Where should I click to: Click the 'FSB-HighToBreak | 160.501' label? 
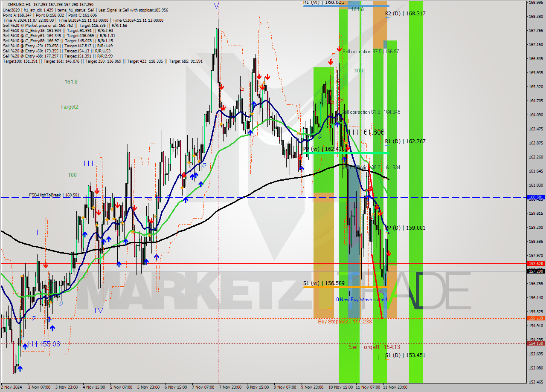54,195
